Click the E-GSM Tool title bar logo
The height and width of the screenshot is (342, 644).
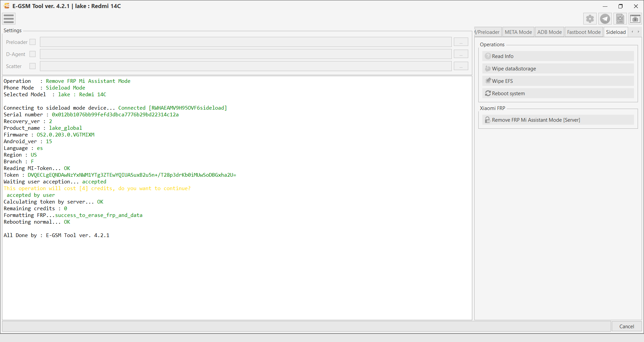(x=7, y=6)
